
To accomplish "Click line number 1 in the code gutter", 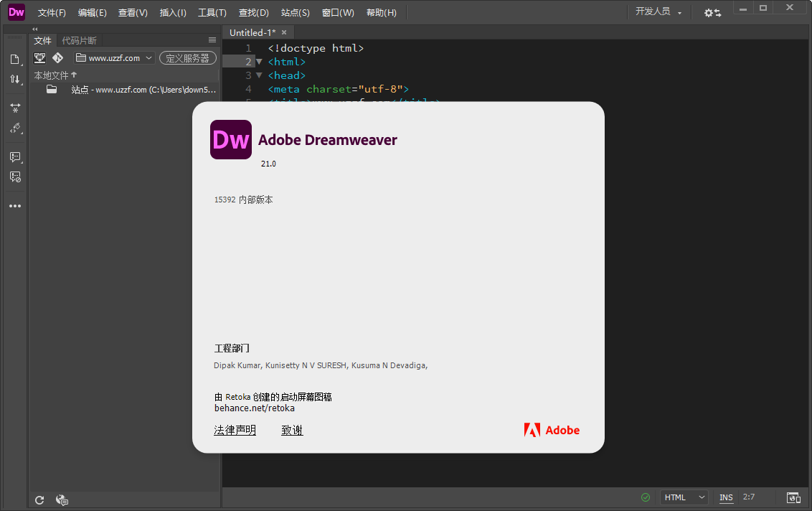I will click(249, 48).
